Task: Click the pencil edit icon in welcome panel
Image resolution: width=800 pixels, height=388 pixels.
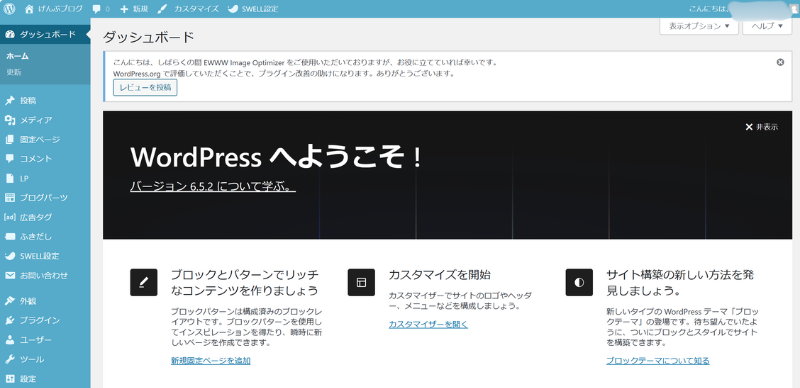Action: (143, 282)
